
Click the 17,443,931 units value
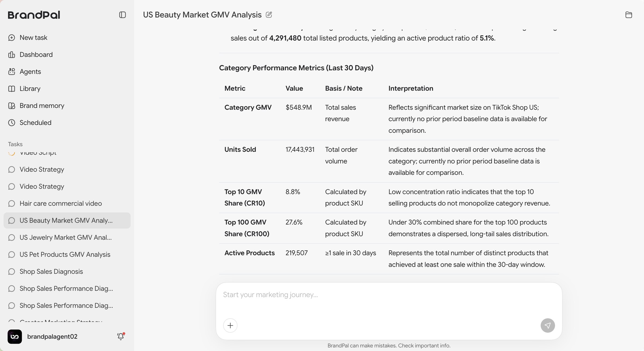point(300,150)
